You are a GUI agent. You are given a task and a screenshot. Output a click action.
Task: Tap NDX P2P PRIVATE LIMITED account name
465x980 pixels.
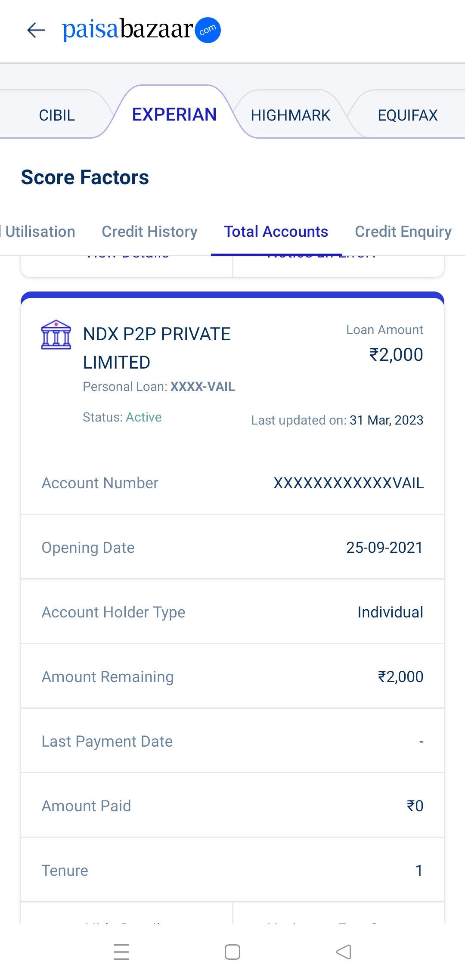[157, 348]
